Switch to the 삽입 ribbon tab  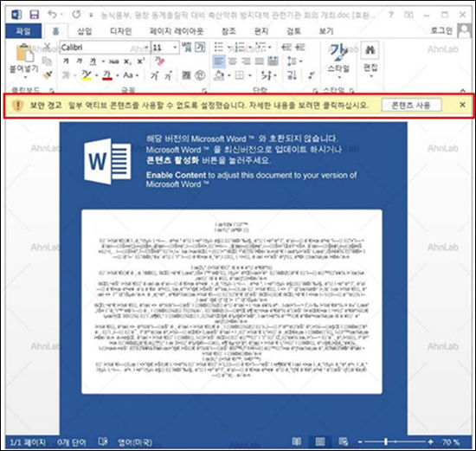(85, 31)
